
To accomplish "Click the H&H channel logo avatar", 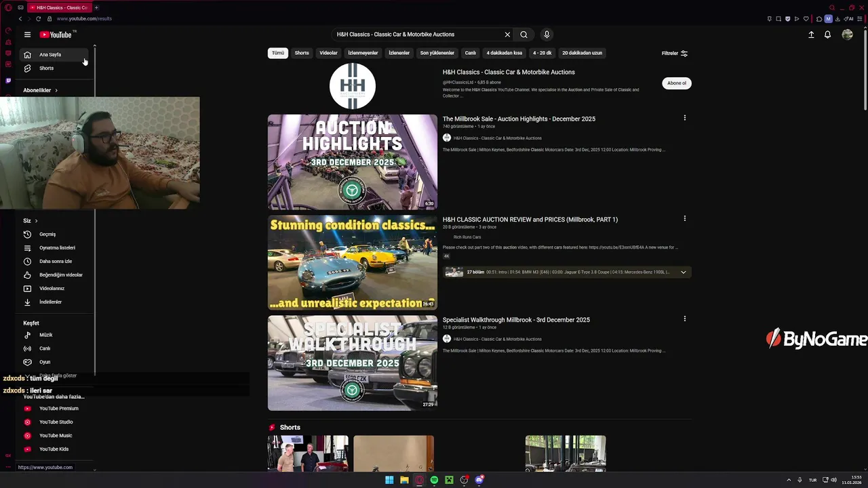I will [x=353, y=86].
